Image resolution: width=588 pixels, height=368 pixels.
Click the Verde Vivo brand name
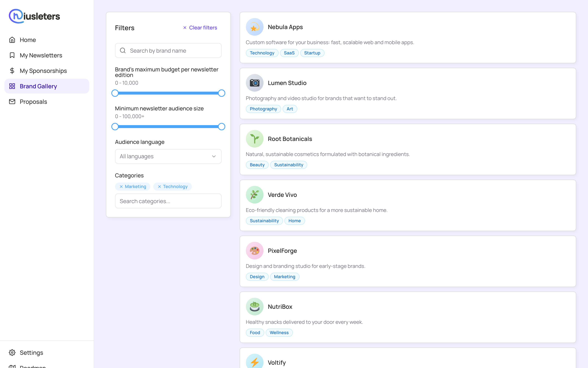[282, 195]
